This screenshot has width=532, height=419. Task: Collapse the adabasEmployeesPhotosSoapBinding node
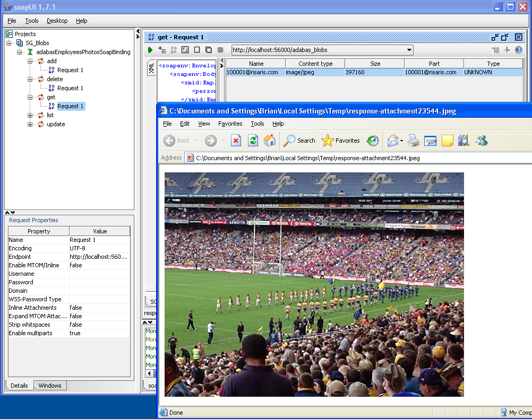[19, 52]
